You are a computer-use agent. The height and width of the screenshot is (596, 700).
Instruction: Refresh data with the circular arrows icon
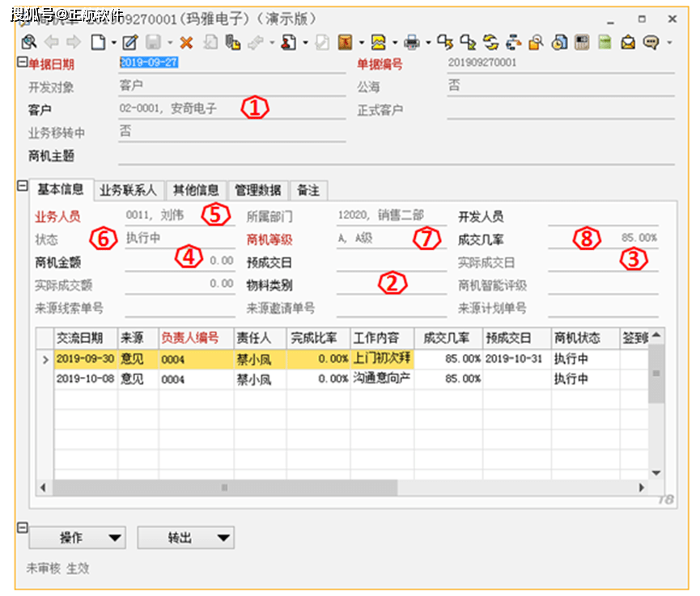pos(490,42)
